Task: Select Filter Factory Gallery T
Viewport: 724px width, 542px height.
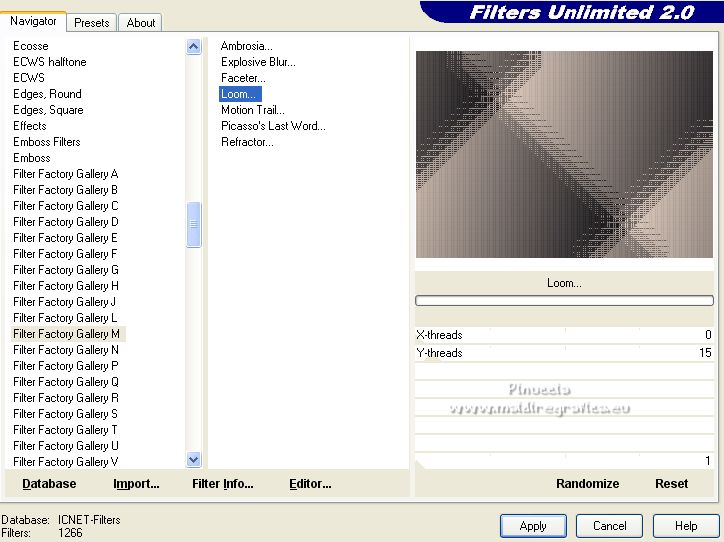Action: click(65, 430)
